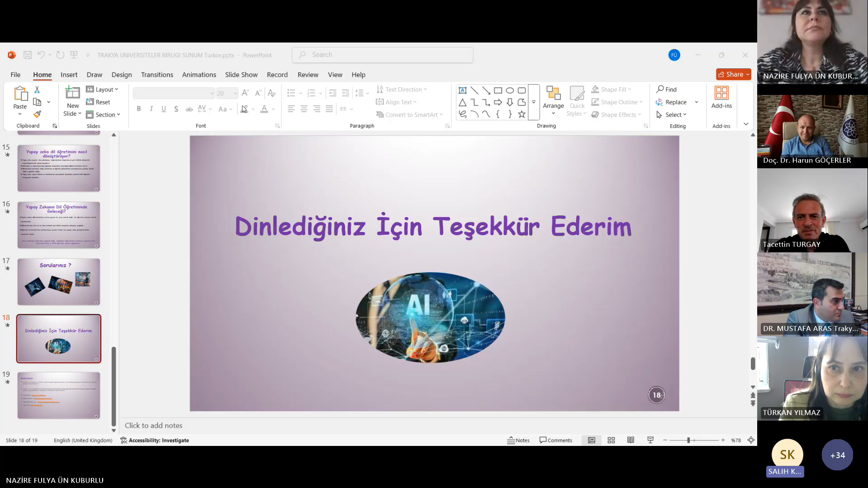This screenshot has width=868, height=488.
Task: Open the Transitions tab
Action: tap(157, 75)
